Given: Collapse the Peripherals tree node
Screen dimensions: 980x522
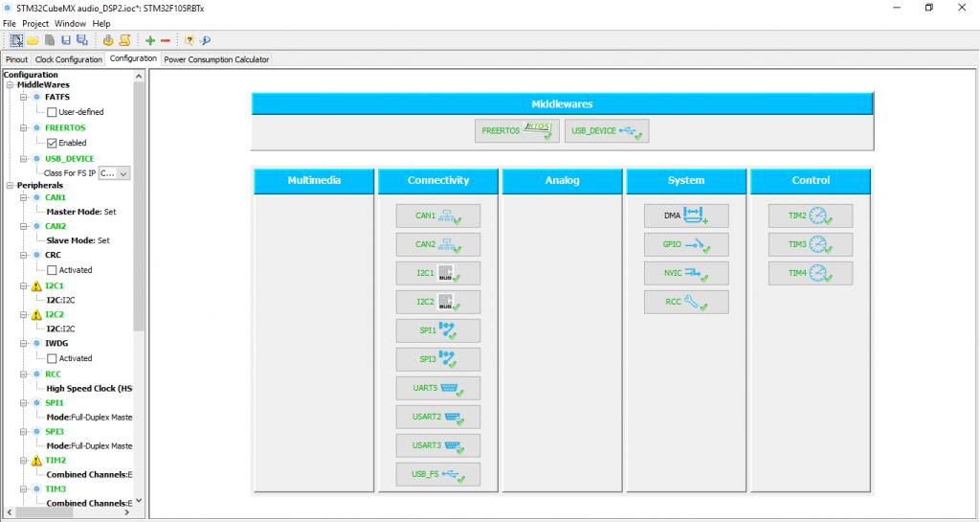Looking at the screenshot, I should pos(10,184).
